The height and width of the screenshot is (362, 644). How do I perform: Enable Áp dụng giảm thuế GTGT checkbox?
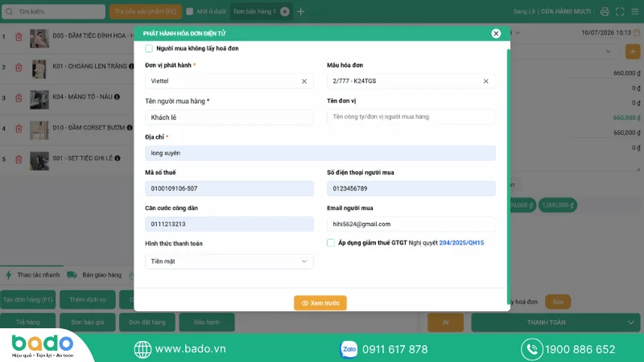[331, 243]
